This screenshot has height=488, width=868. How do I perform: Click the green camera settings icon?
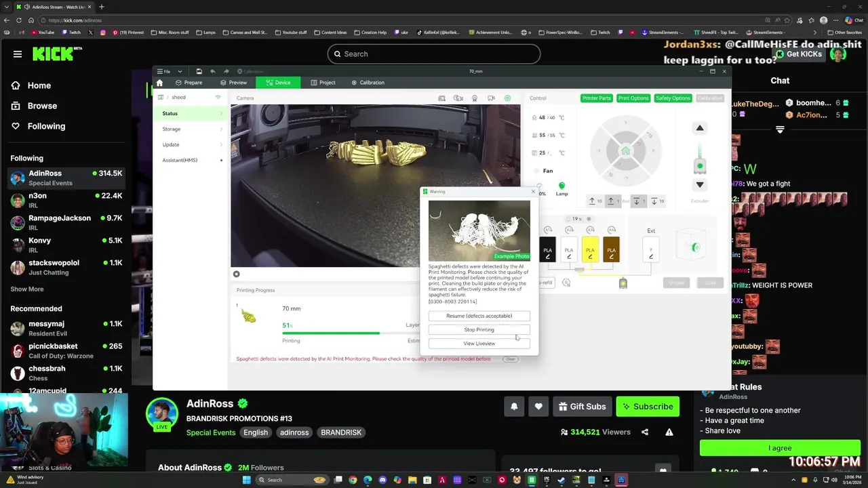[x=507, y=98]
